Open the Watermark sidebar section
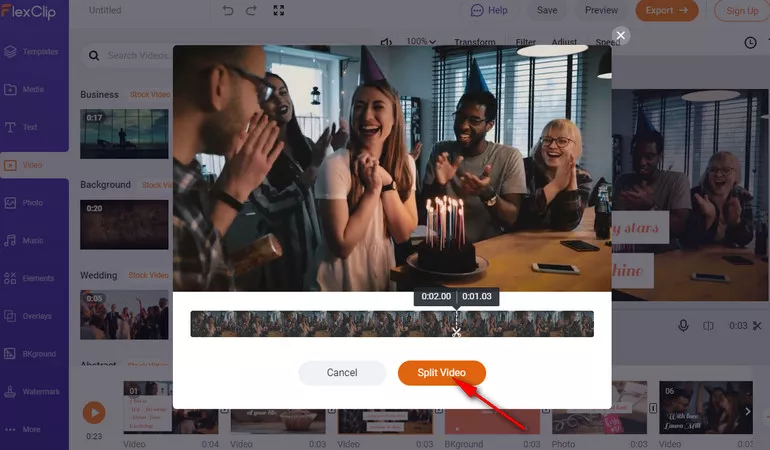 coord(32,392)
